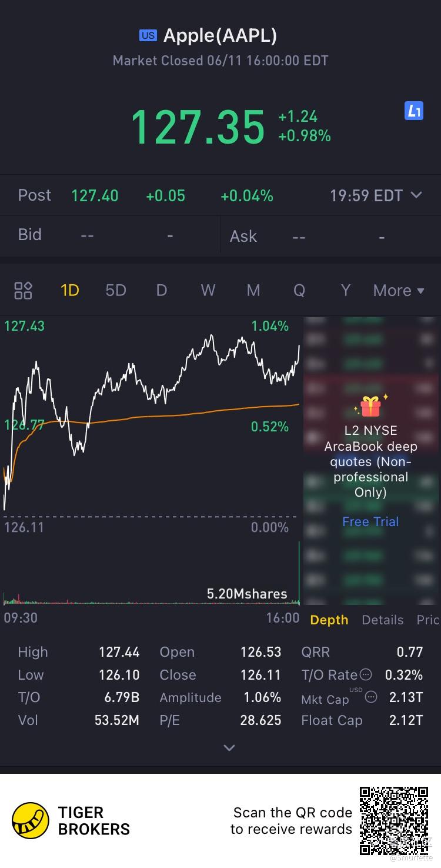Image resolution: width=441 pixels, height=868 pixels.
Task: Tap the Float Cap value 2.12T
Action: click(406, 720)
